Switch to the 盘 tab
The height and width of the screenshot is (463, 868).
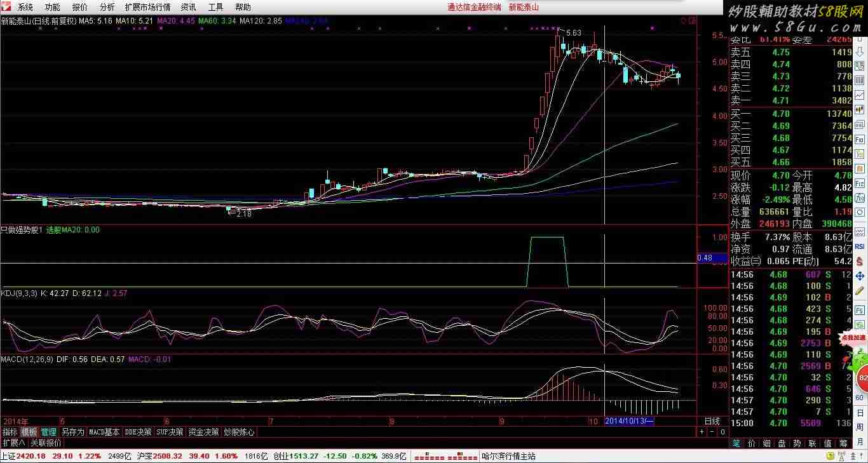pos(782,443)
